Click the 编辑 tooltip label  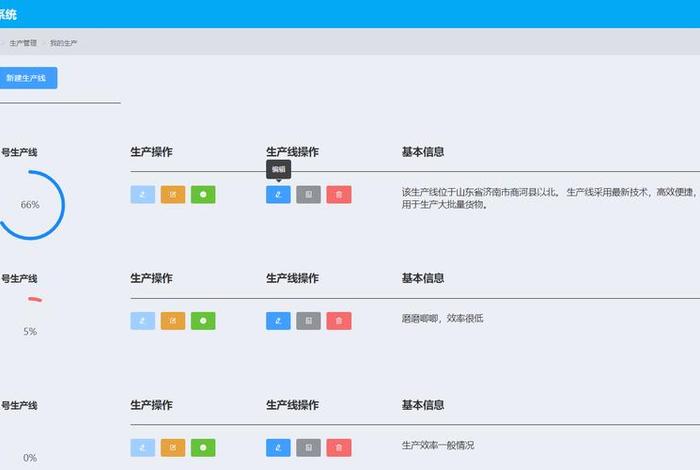pyautogui.click(x=279, y=170)
